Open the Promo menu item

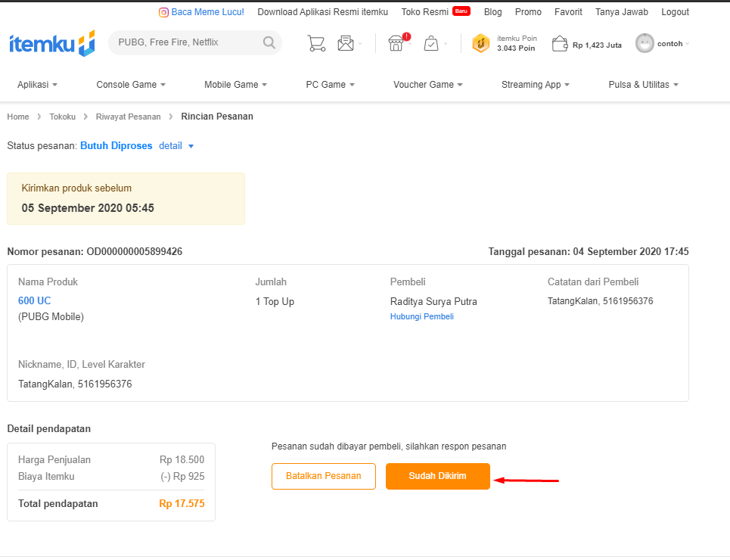528,12
